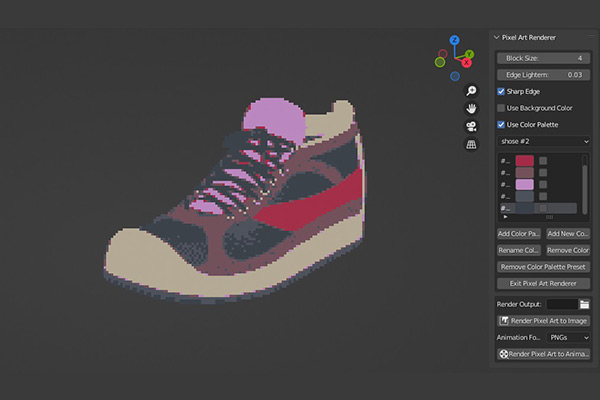The width and height of the screenshot is (600, 400).
Task: Click the green Y axis gizmo handle
Action: click(469, 54)
